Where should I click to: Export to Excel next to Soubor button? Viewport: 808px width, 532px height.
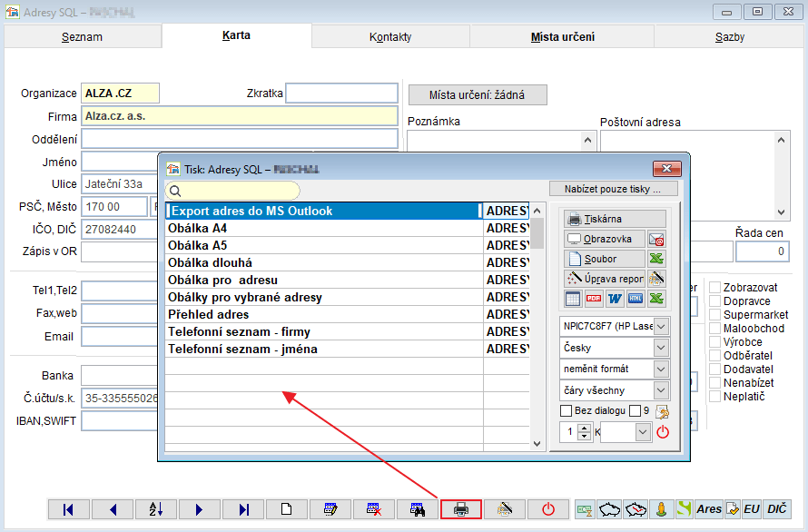point(656,259)
